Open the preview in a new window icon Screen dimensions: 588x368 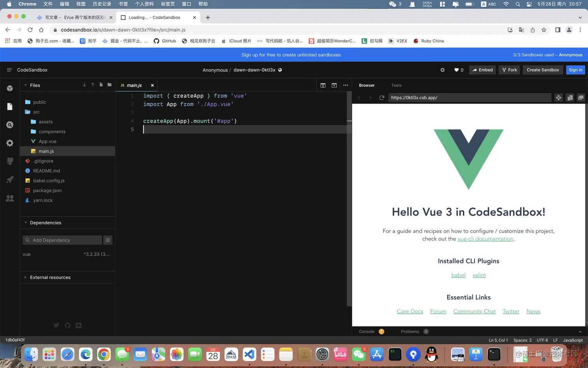pos(581,98)
